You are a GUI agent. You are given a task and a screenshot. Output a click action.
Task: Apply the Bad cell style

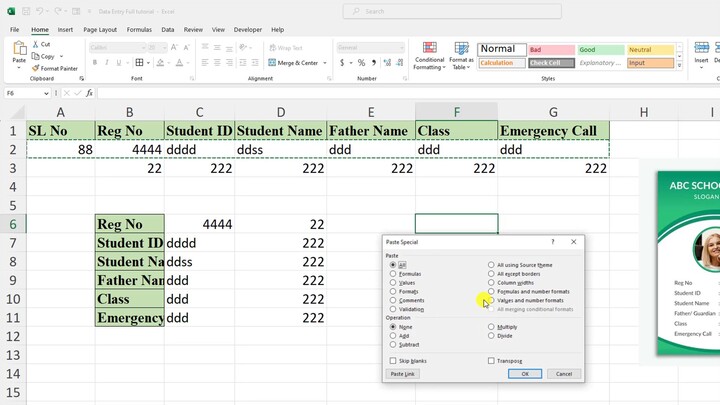pos(551,50)
